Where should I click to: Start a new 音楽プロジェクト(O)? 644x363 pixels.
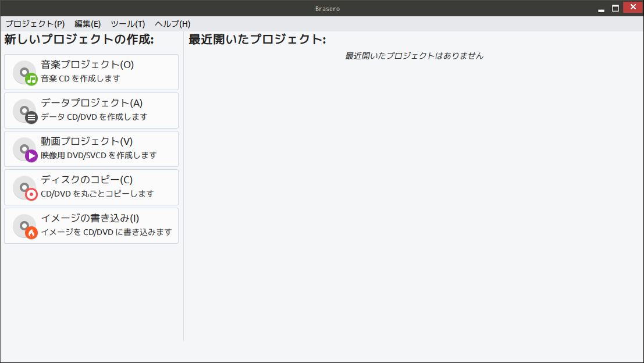pos(91,72)
